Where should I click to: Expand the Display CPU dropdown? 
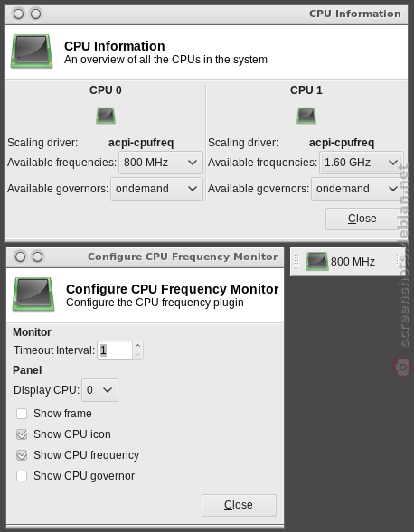point(99,390)
